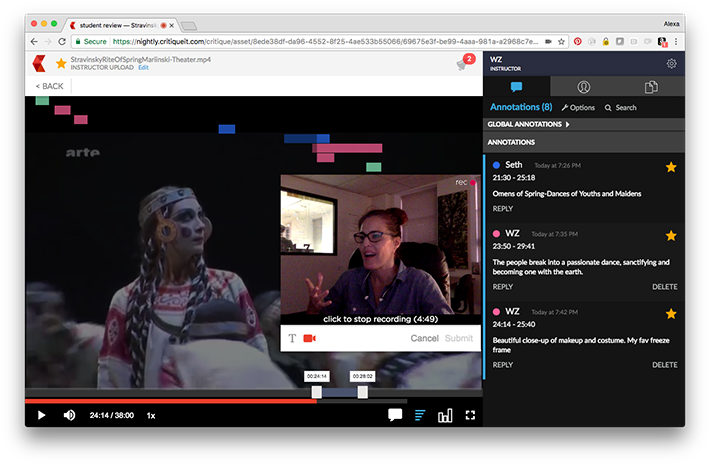Expand the Global Annotations section

tap(528, 124)
